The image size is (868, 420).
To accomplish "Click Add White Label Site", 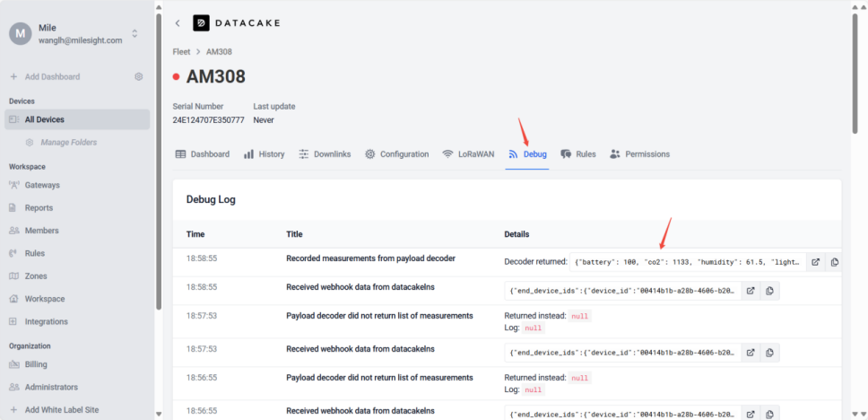I will click(62, 410).
